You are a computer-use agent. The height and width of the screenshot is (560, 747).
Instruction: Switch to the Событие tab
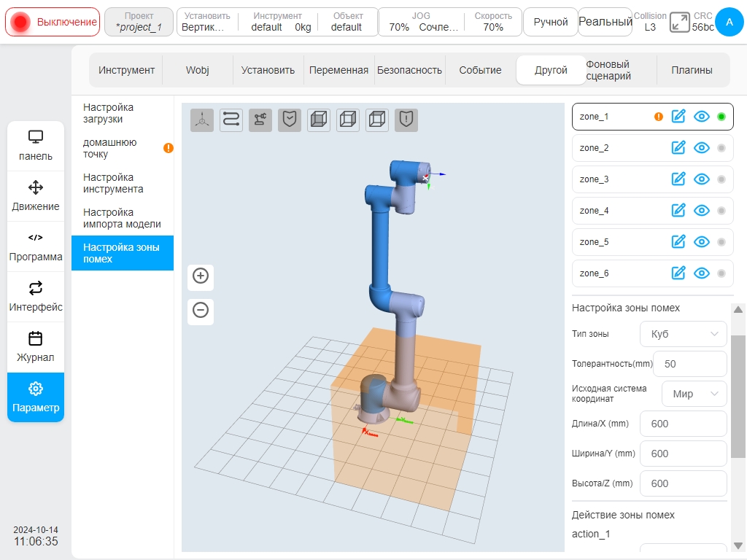click(480, 70)
